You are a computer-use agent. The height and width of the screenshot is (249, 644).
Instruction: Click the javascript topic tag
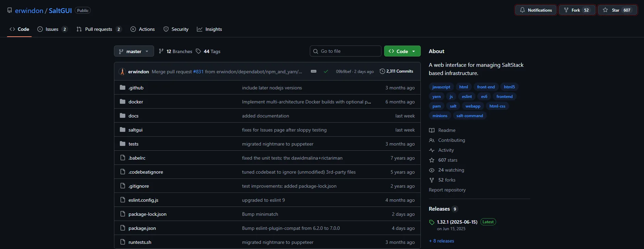tap(441, 87)
